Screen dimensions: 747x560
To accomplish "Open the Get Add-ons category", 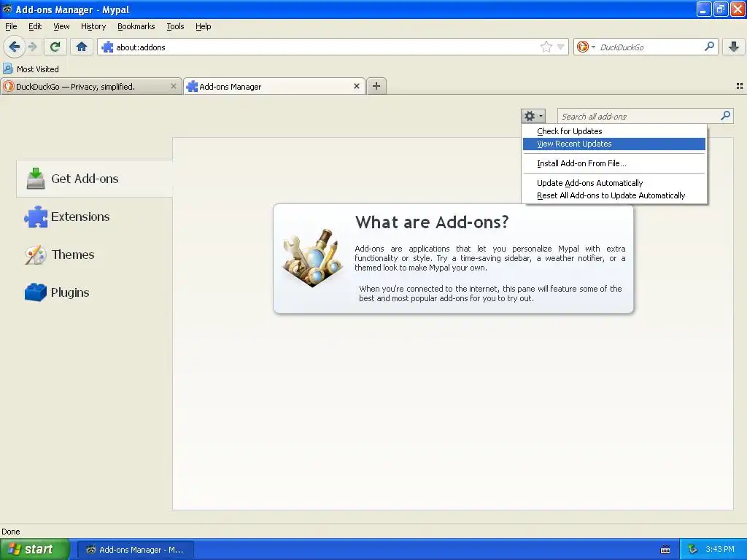I will (94, 179).
